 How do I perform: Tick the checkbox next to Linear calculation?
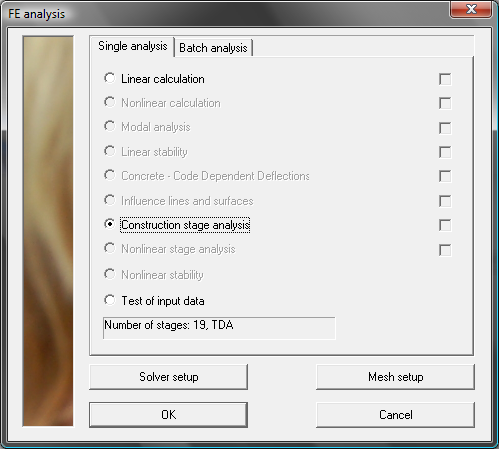pos(445,79)
